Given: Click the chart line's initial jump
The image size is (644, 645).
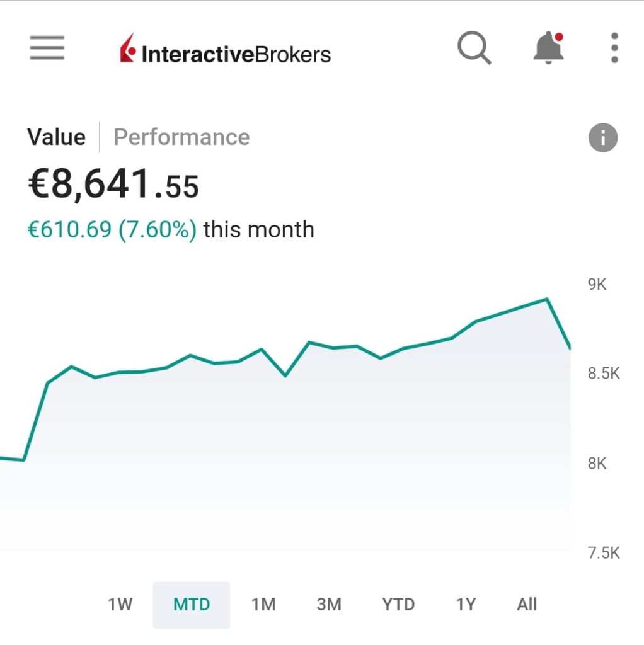Looking at the screenshot, I should 36,421.
